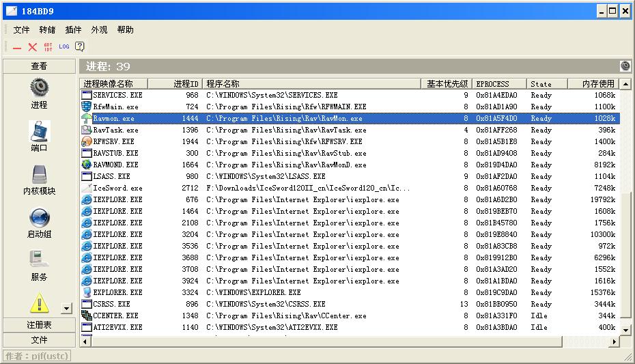Sort by 进程映像名称 column header
Screen dimensions: 635x364
tap(114, 84)
